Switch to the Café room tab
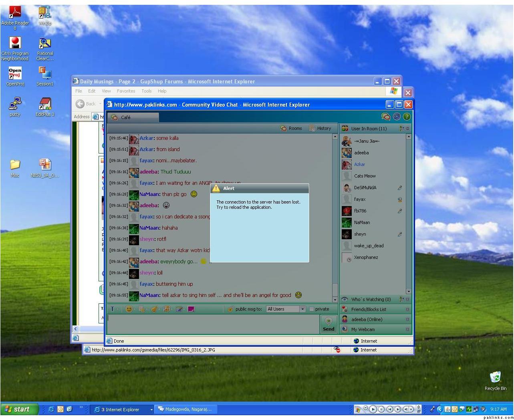 click(x=133, y=117)
